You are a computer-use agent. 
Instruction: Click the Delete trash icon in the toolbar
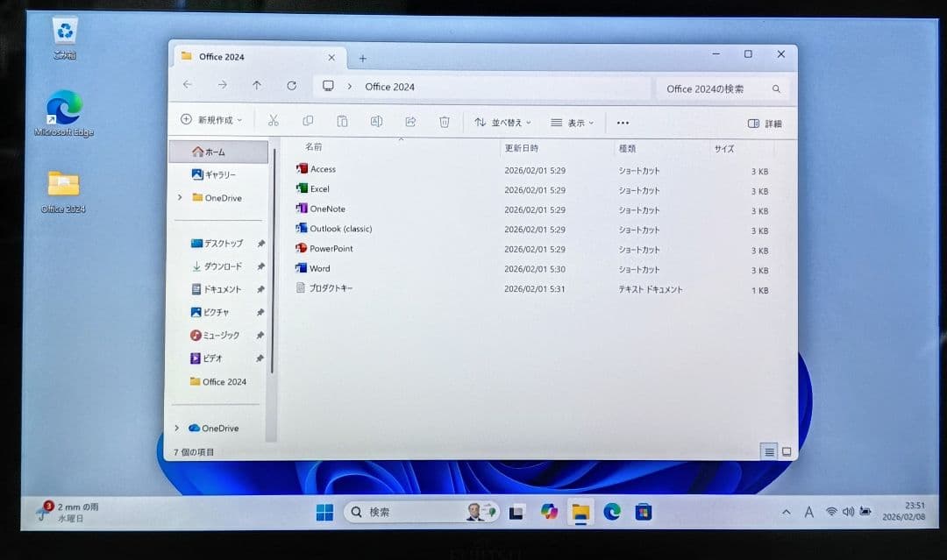pyautogui.click(x=445, y=122)
